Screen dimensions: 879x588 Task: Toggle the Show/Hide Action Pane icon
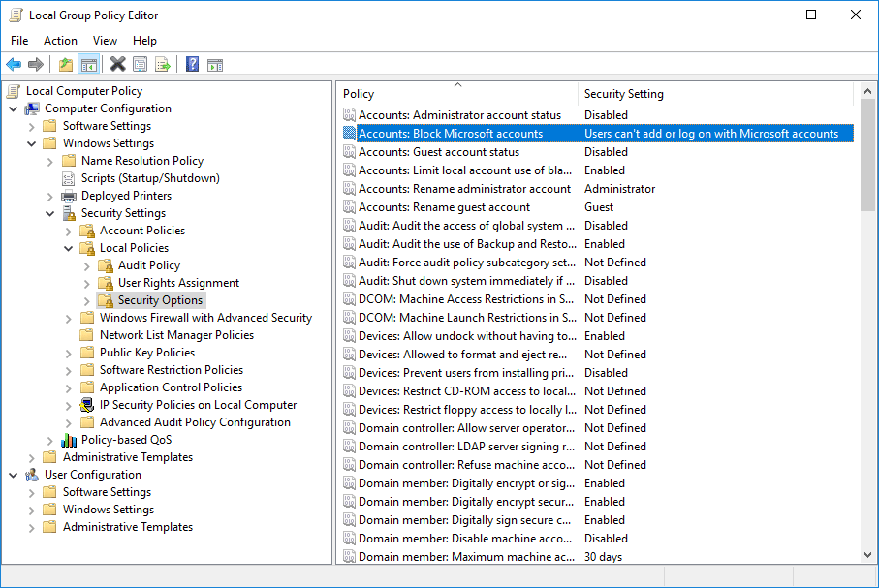click(x=215, y=65)
